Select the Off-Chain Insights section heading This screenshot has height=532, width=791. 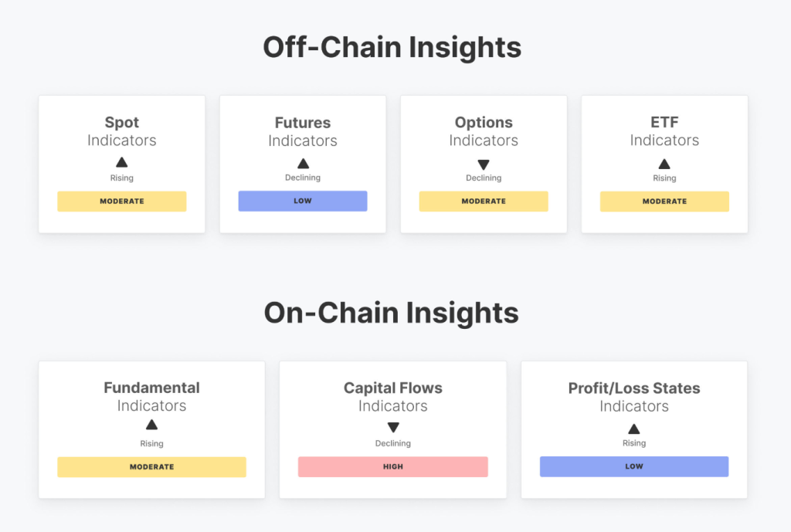coord(392,47)
